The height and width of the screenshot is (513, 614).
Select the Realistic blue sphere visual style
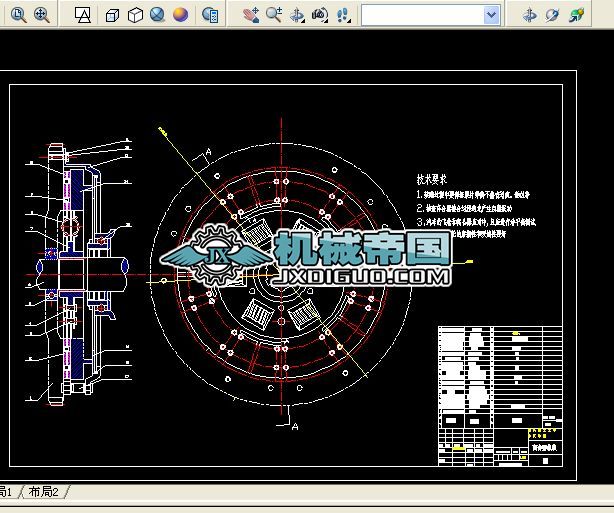coord(157,15)
